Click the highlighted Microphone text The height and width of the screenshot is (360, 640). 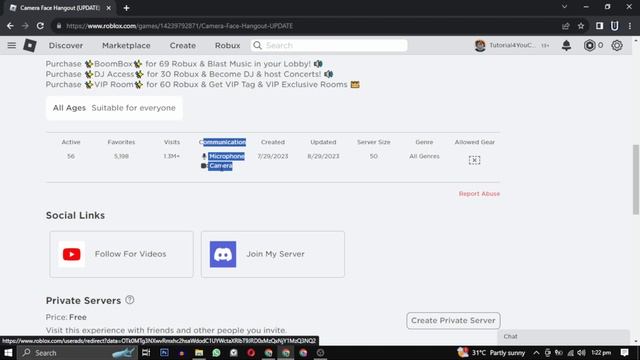pos(227,156)
